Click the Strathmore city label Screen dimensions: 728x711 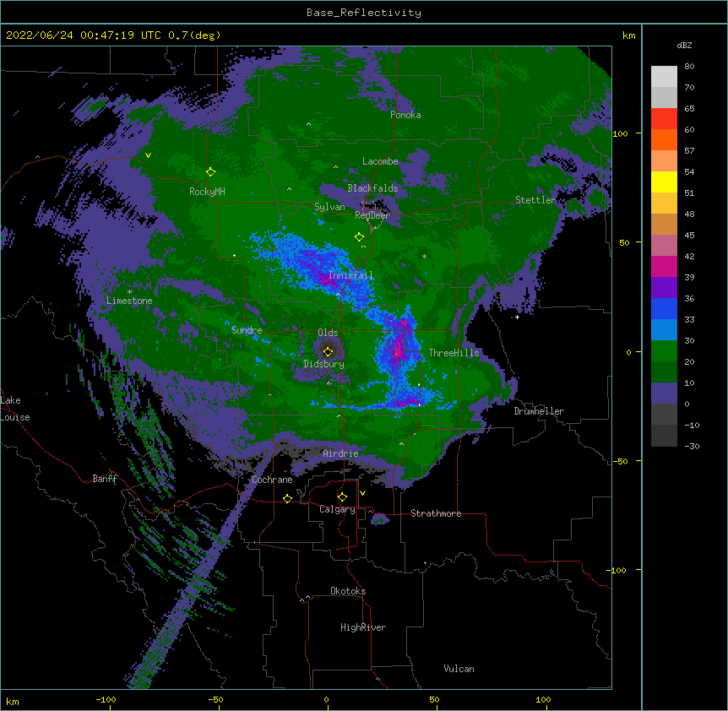point(436,513)
